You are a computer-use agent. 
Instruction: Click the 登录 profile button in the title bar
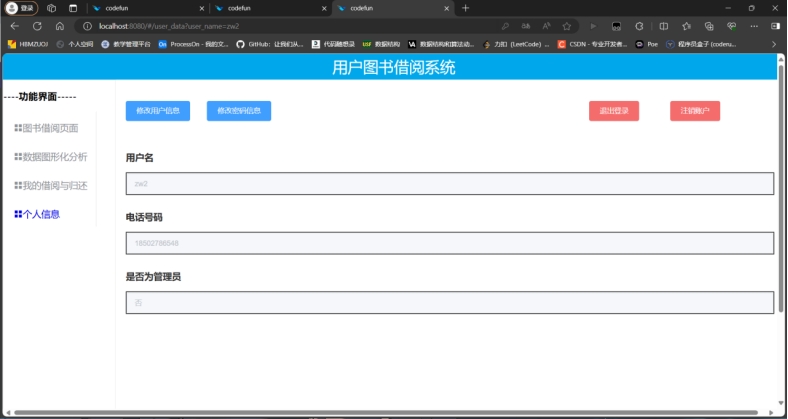point(22,8)
